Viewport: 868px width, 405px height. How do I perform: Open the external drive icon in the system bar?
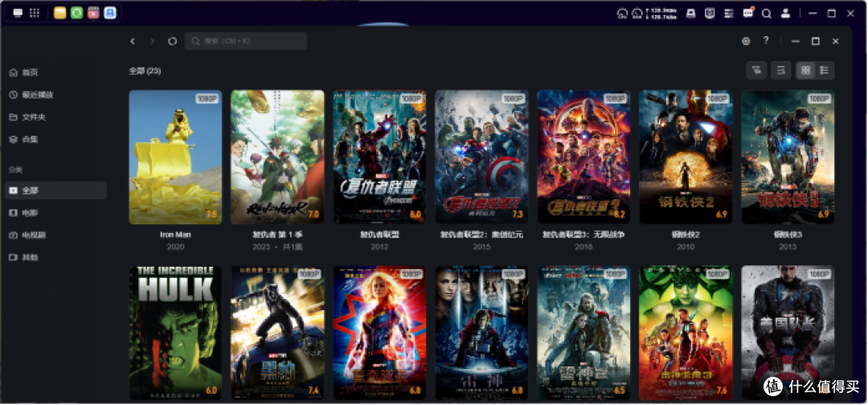tap(691, 14)
